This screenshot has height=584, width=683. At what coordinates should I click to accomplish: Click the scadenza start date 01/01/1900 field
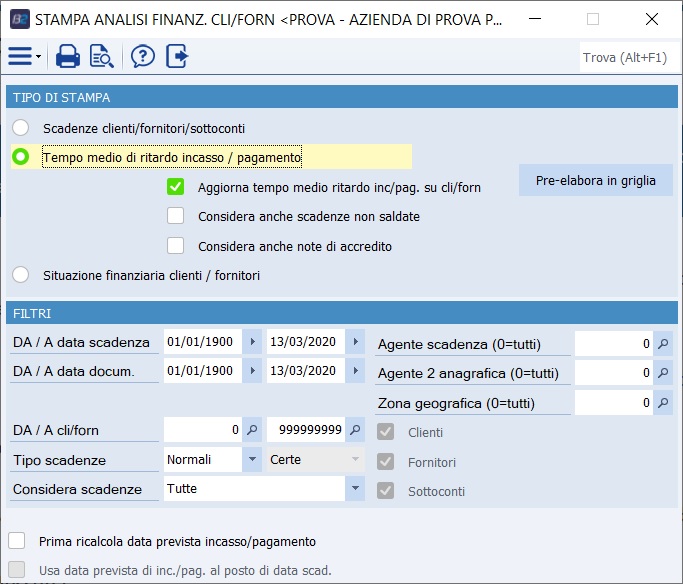(x=203, y=341)
